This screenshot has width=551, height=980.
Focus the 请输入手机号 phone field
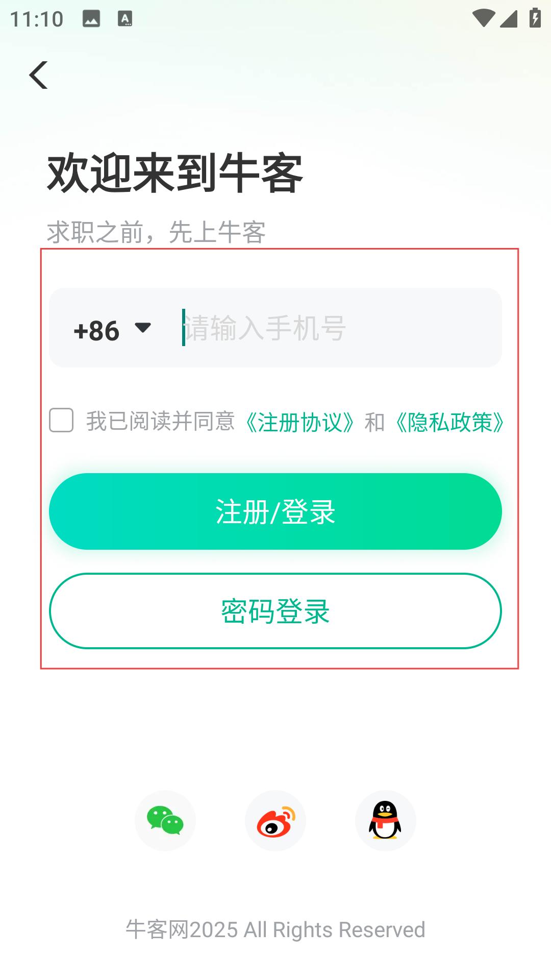(337, 328)
